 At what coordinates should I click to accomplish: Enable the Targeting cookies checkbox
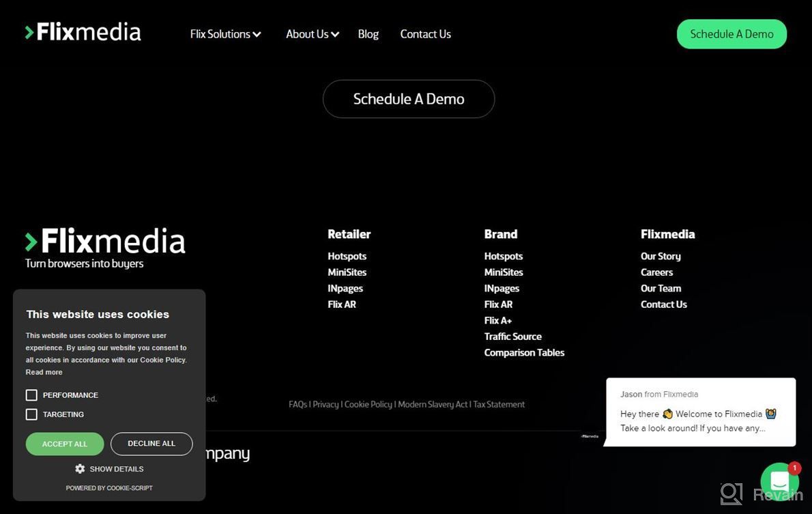coord(31,414)
